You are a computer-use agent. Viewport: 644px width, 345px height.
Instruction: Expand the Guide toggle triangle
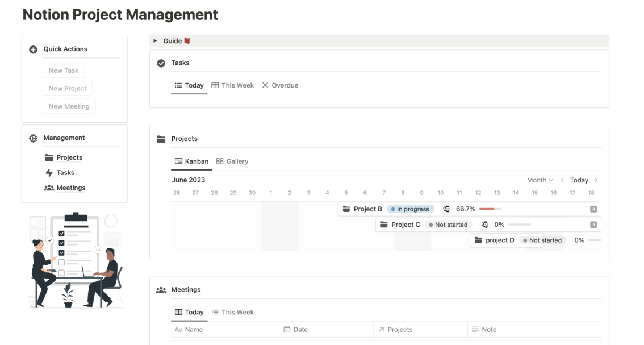[x=155, y=41]
